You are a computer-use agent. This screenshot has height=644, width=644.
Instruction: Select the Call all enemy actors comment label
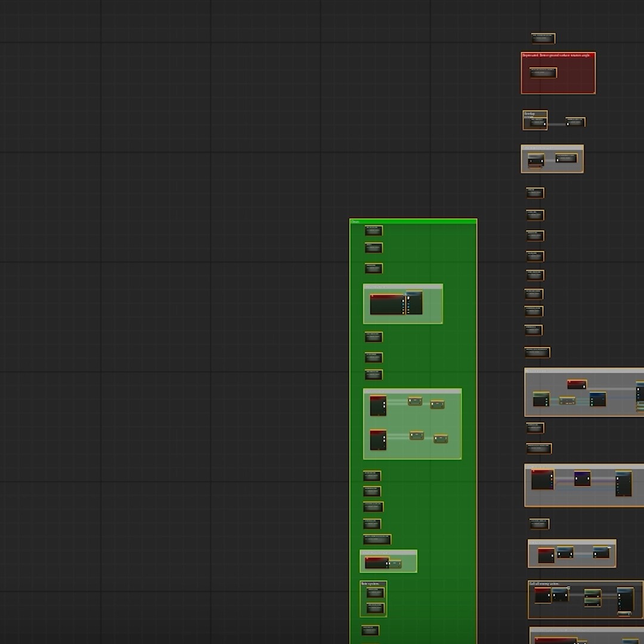pyautogui.click(x=544, y=584)
